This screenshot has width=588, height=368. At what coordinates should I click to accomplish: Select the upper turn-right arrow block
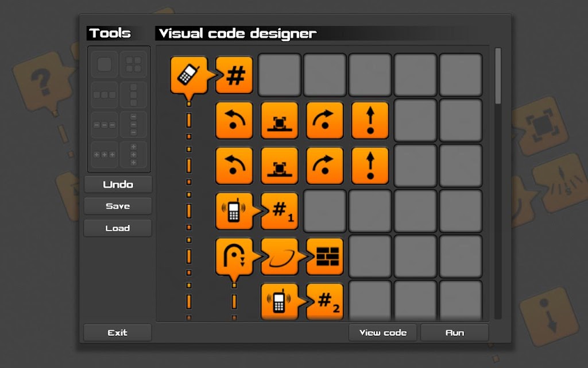325,121
